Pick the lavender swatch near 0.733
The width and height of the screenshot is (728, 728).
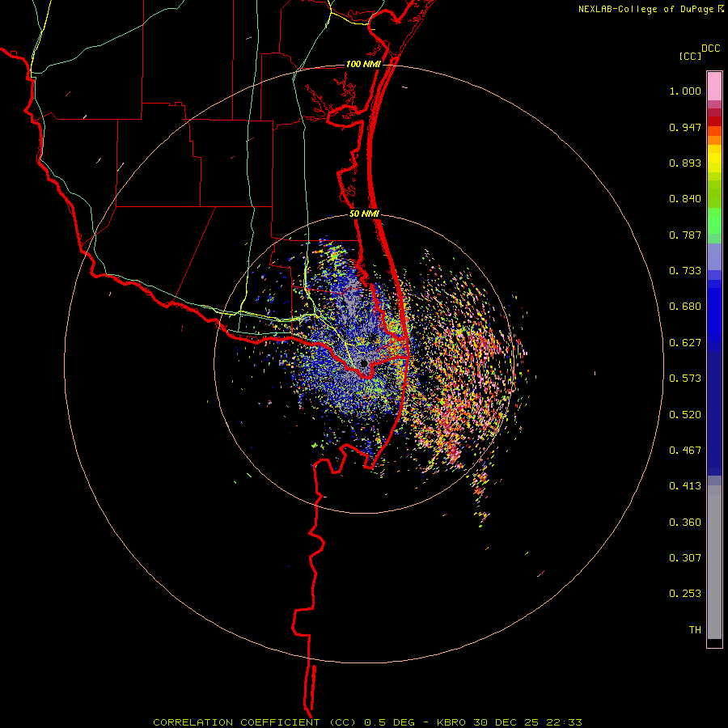(714, 256)
